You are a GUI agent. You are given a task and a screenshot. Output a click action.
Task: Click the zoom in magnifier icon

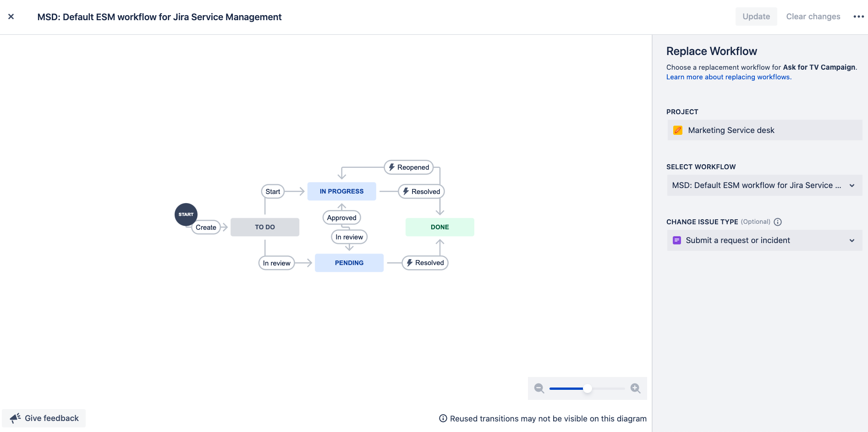(635, 388)
